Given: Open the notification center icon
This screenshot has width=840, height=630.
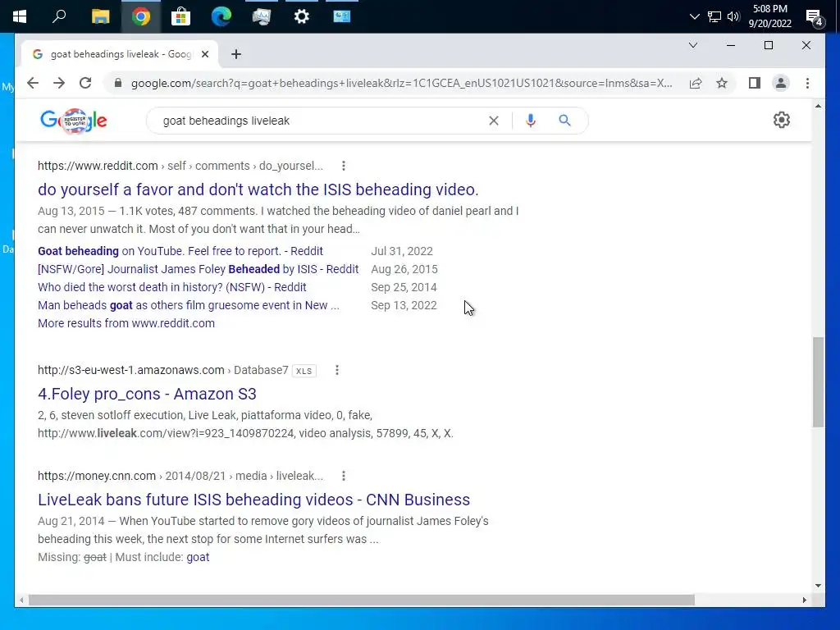Looking at the screenshot, I should click(815, 18).
